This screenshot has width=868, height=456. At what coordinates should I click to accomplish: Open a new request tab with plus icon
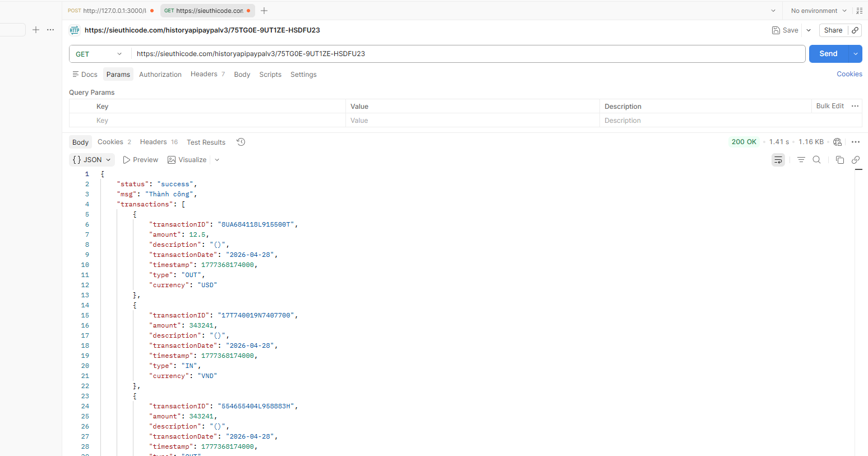tap(264, 11)
